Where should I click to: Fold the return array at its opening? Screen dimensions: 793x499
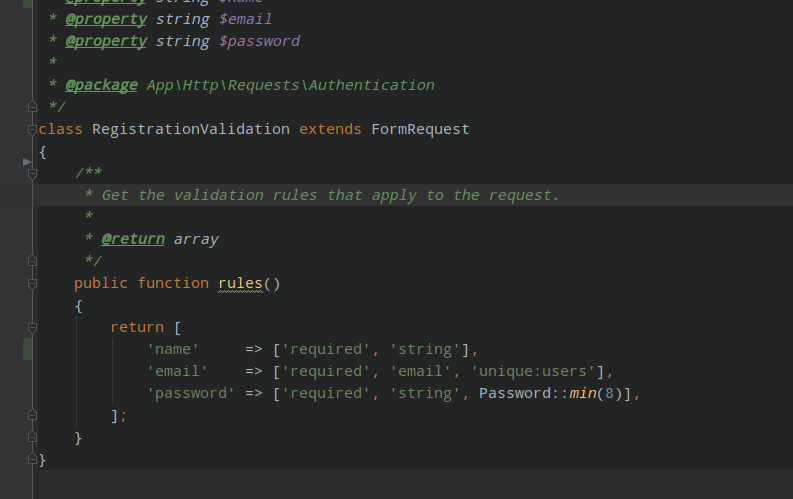[32, 328]
